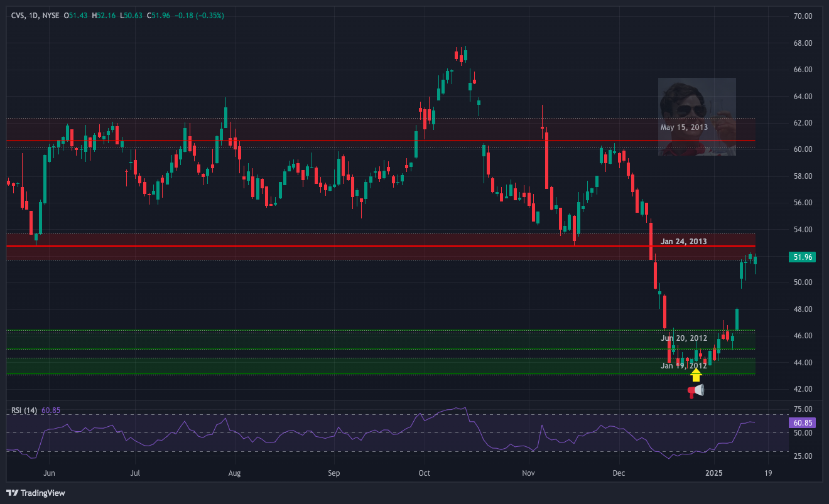Click the red megaphone icon below the chart lows

click(x=695, y=391)
